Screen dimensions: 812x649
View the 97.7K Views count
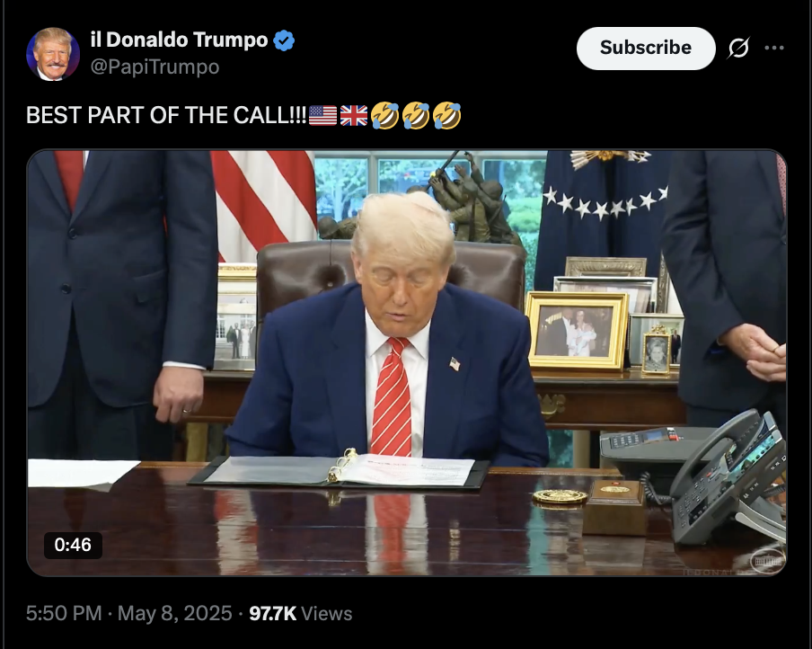click(x=300, y=613)
